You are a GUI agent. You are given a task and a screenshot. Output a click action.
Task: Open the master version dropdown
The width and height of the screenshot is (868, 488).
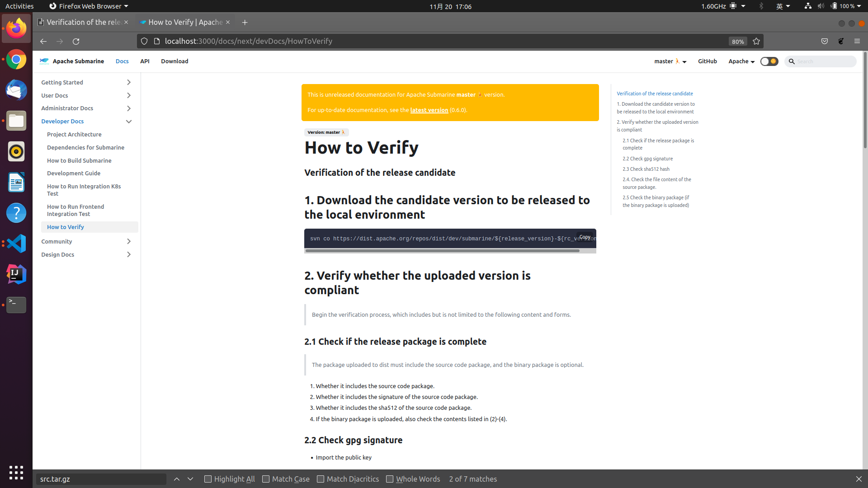(670, 61)
